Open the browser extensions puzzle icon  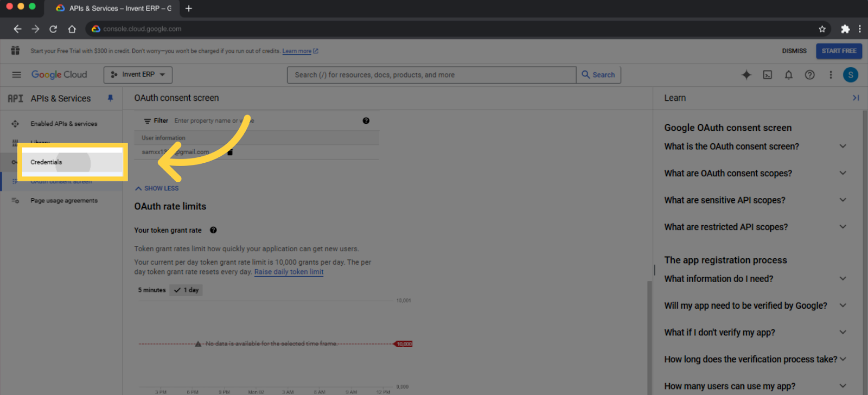click(x=845, y=29)
